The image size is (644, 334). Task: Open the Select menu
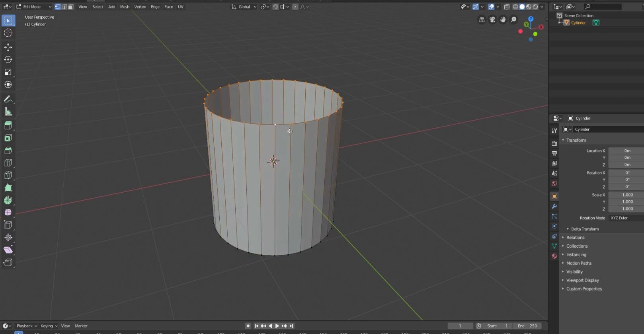98,7
